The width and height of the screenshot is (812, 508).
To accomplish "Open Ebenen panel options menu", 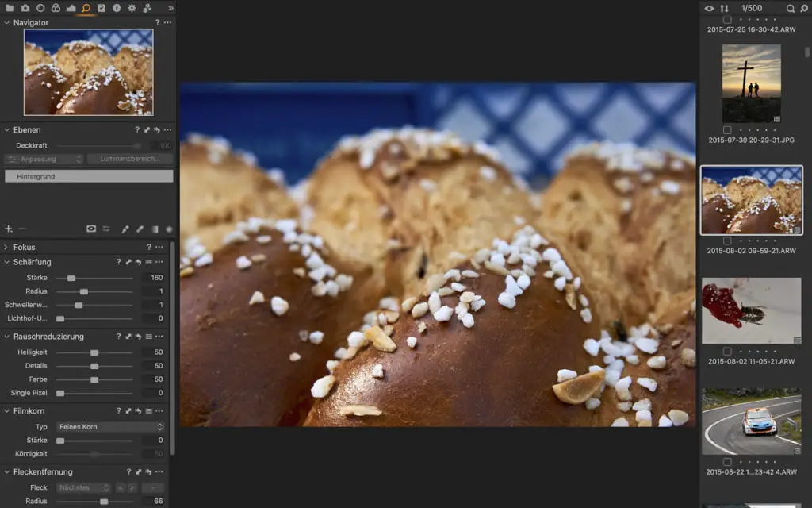I will 168,129.
